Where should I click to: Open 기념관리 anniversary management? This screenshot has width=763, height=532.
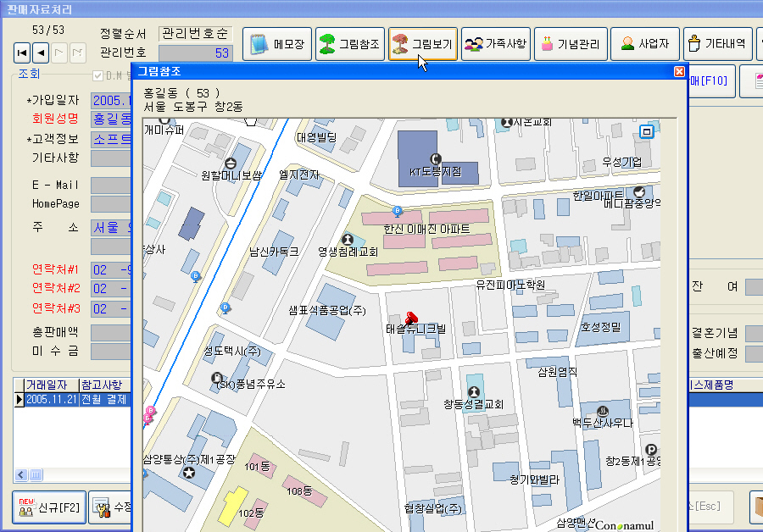point(571,44)
